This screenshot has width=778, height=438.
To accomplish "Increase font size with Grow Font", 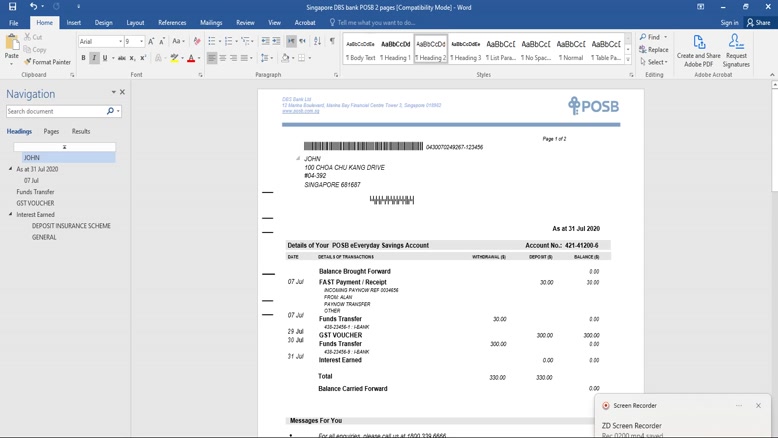I will pyautogui.click(x=151, y=42).
